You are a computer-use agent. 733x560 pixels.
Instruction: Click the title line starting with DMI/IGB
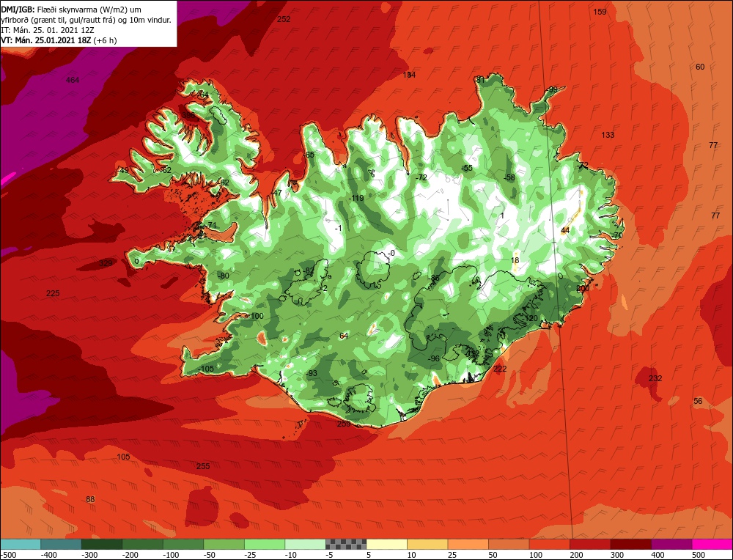click(71, 10)
